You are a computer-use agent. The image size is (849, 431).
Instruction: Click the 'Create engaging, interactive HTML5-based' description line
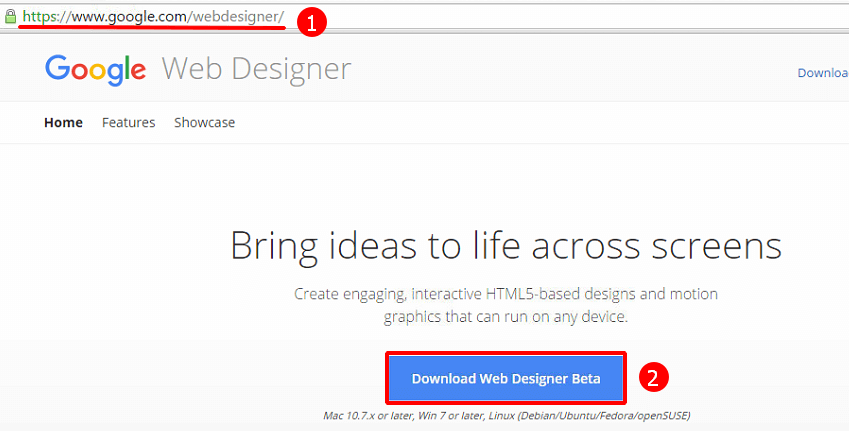[505, 294]
